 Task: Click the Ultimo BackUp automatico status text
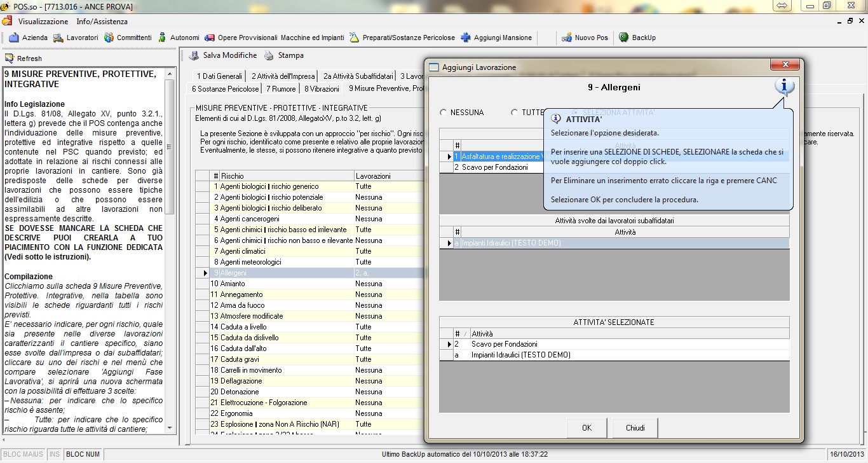pos(465,455)
